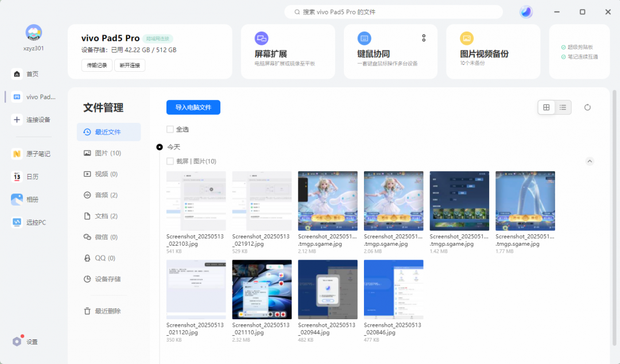Click the 超级剪贴板 status text
Image resolution: width=620 pixels, height=364 pixels.
tap(580, 47)
